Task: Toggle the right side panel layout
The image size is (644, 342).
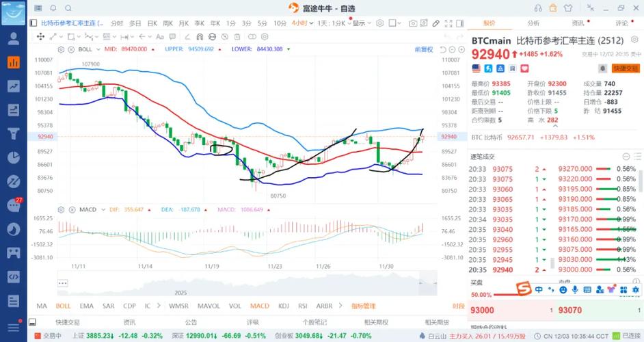Action: [459, 23]
